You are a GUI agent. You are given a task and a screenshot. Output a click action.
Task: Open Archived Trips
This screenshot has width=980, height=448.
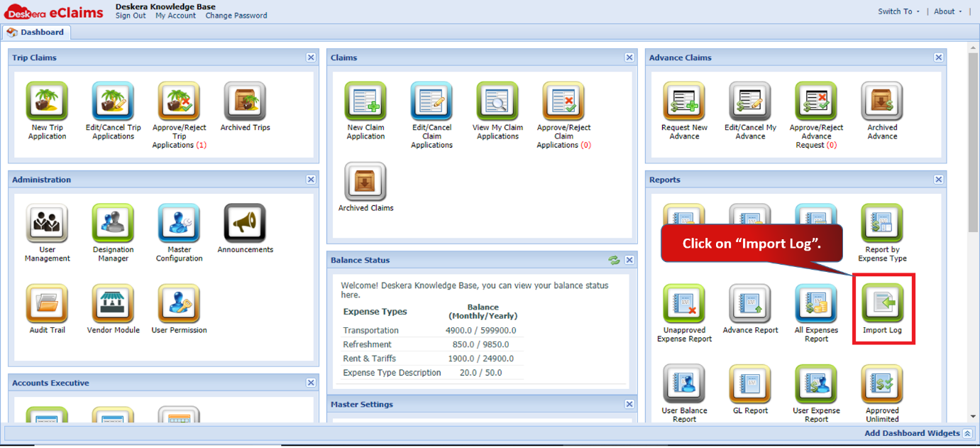[x=245, y=102]
